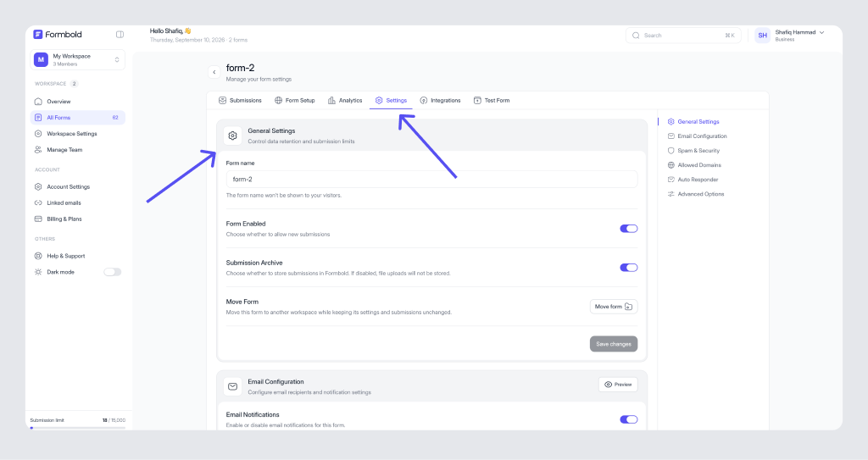
Task: Click the Email Configuration envelope icon box
Action: [232, 386]
